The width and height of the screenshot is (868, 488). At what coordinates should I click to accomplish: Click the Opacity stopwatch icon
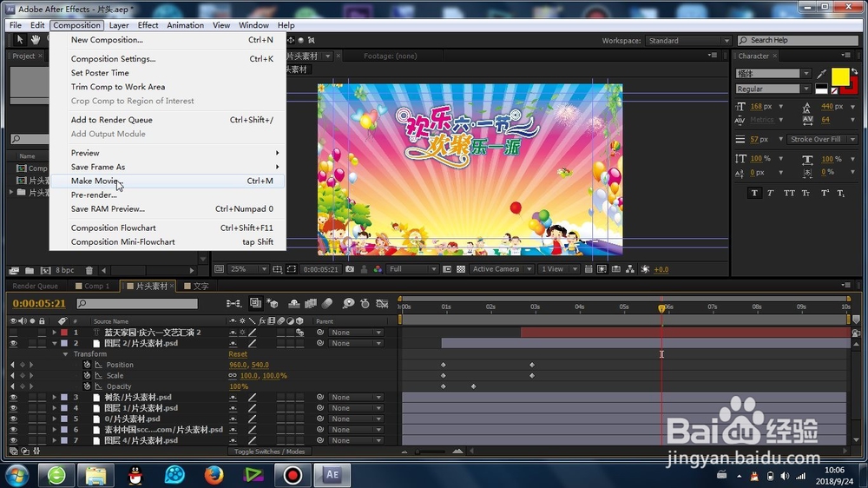click(87, 386)
